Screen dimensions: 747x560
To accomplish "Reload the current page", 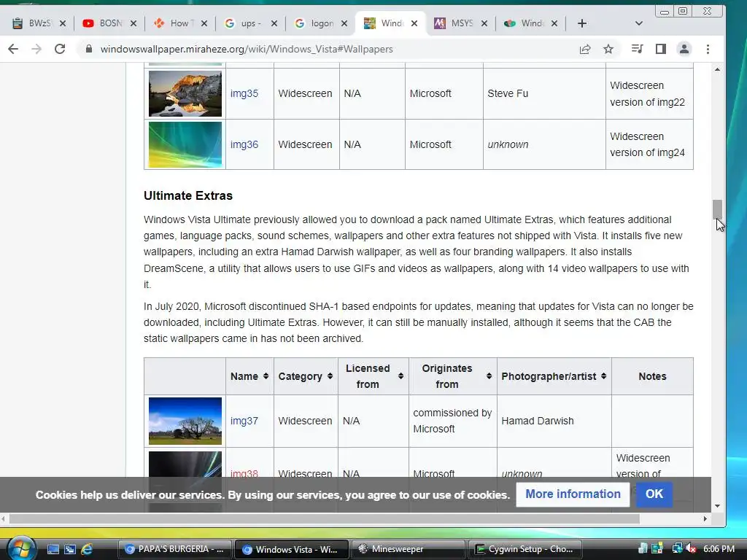I will pyautogui.click(x=60, y=49).
